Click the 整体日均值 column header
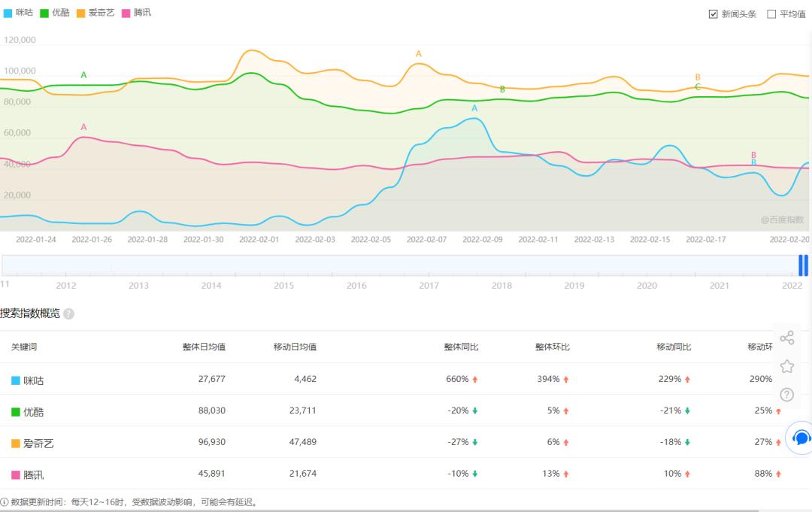Viewport: 812px width, 512px height. [x=204, y=347]
